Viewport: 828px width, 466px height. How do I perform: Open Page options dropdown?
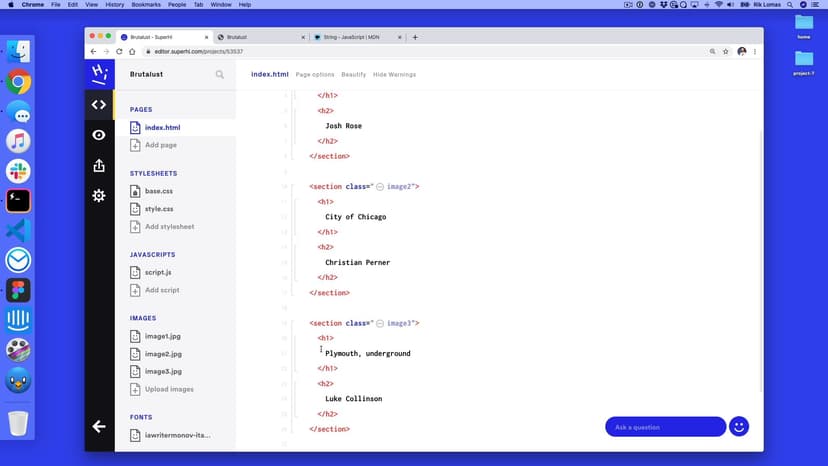[x=315, y=74]
